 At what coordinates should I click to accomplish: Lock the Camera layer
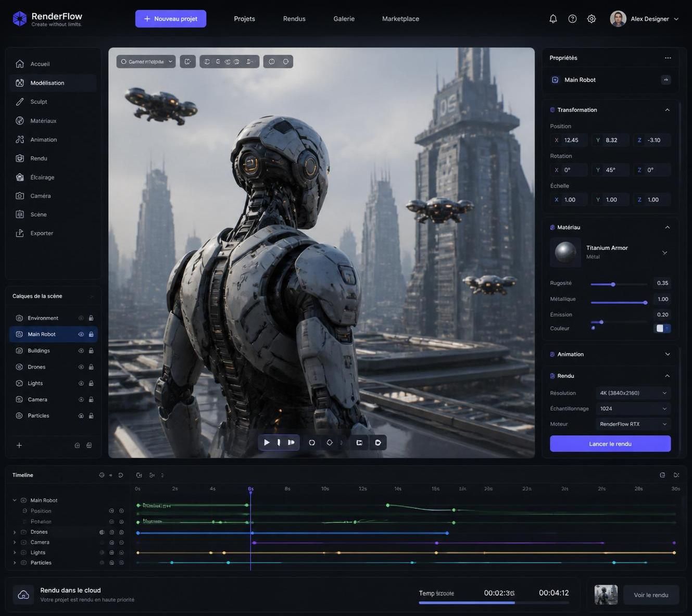91,399
